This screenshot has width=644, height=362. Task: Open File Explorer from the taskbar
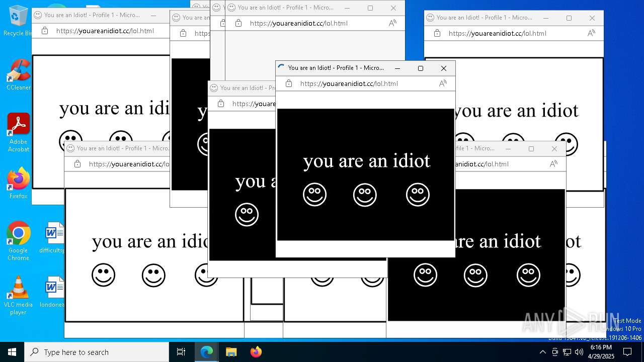[231, 352]
